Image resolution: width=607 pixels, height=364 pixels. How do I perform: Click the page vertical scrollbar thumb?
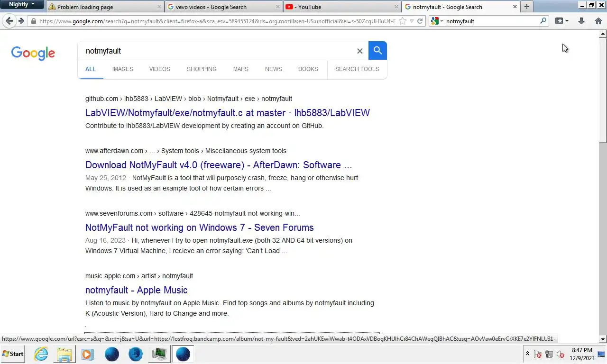pyautogui.click(x=603, y=90)
